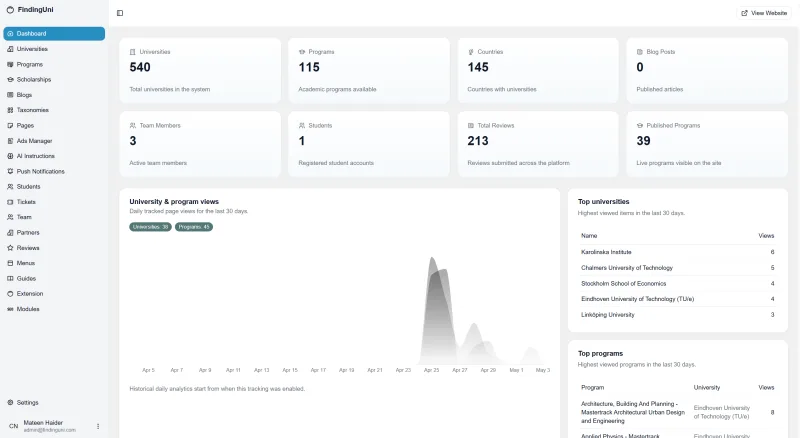
Task: Click the View Website button
Action: click(764, 13)
